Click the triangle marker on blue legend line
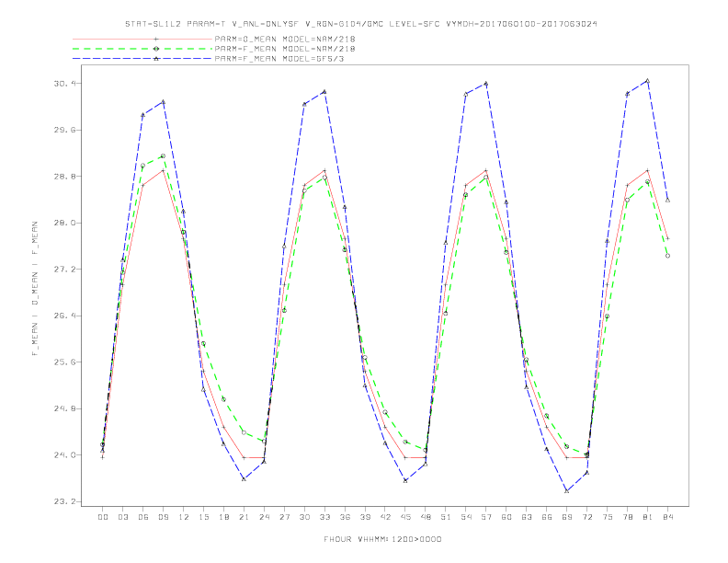This screenshot has height=563, width=728. point(156,59)
